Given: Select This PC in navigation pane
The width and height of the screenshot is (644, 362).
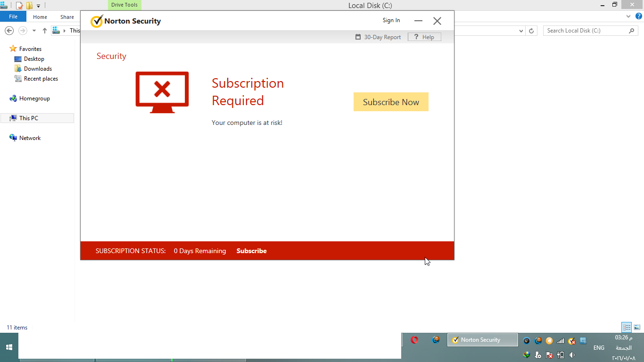Looking at the screenshot, I should pyautogui.click(x=37, y=118).
